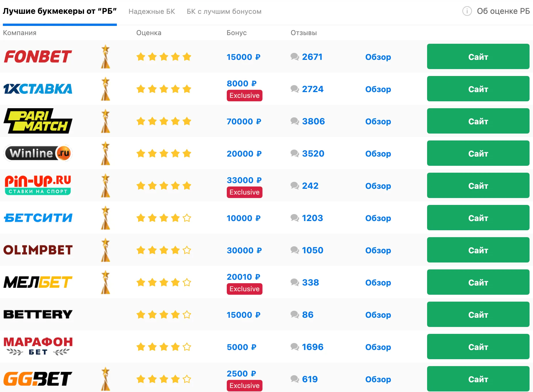Viewport: 533px width, 392px height.
Task: Open the Pin-Up.ru logo
Action: coord(38,185)
